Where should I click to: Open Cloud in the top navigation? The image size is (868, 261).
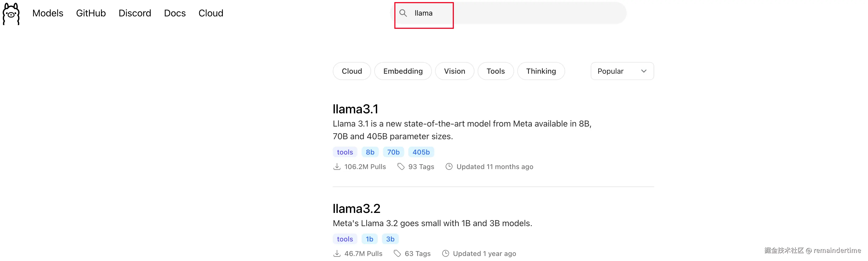tap(211, 13)
